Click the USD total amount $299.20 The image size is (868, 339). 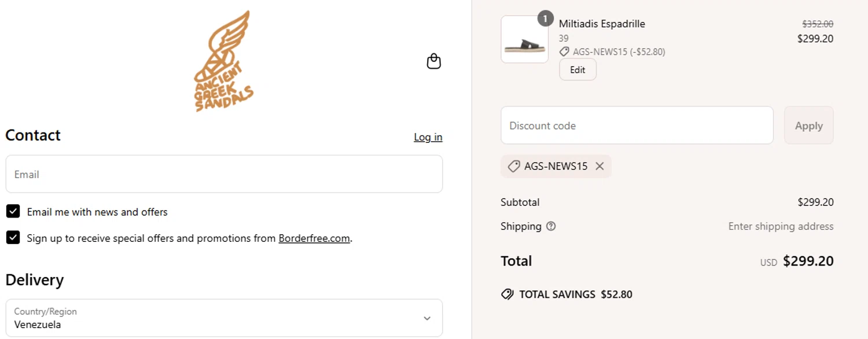[x=808, y=261]
